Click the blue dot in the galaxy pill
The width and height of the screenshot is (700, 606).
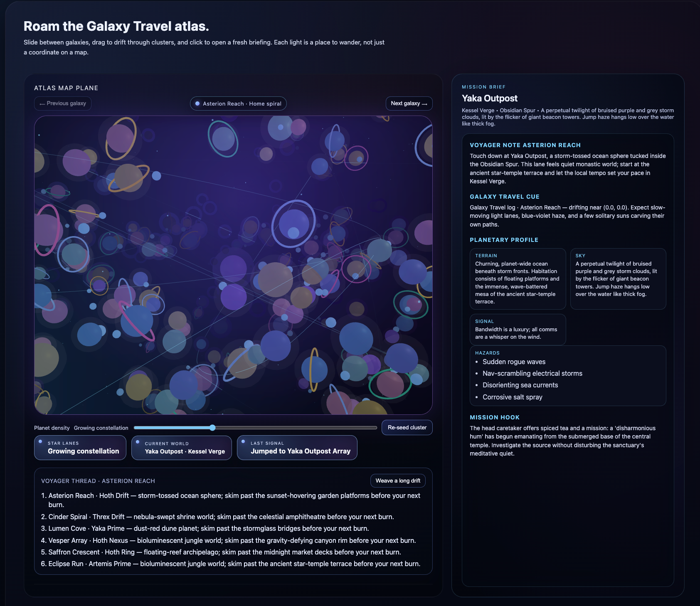coord(197,104)
